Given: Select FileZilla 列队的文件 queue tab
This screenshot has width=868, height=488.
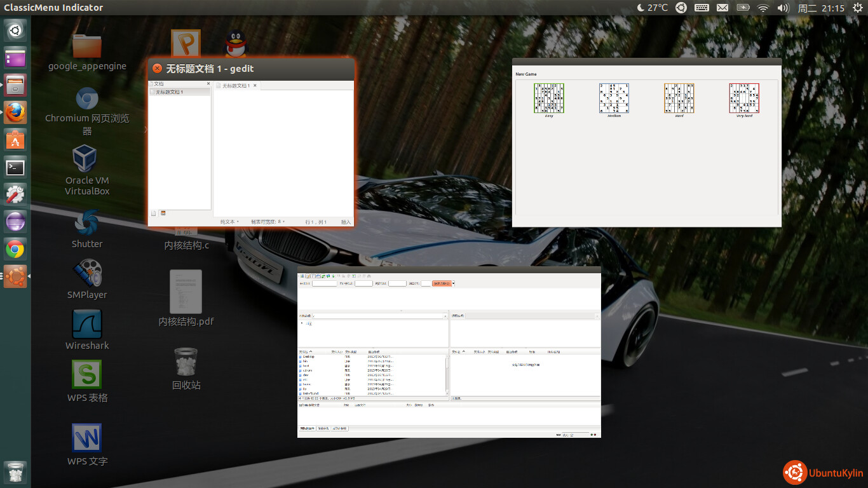Looking at the screenshot, I should point(307,428).
